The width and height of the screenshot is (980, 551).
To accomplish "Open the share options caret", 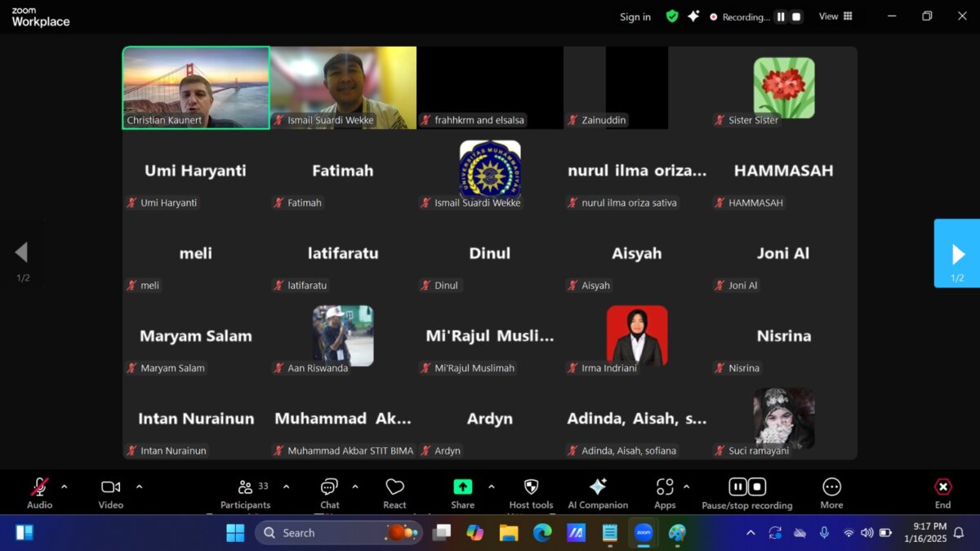I will point(491,487).
